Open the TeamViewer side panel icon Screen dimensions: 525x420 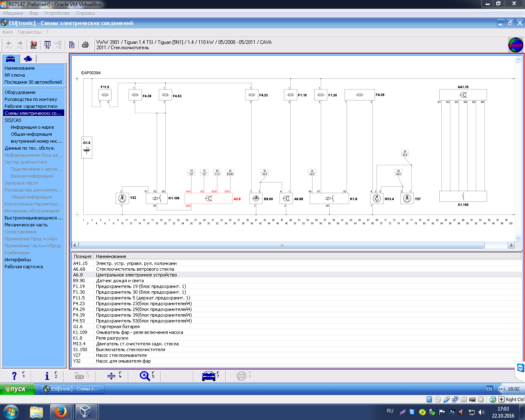(x=520, y=367)
